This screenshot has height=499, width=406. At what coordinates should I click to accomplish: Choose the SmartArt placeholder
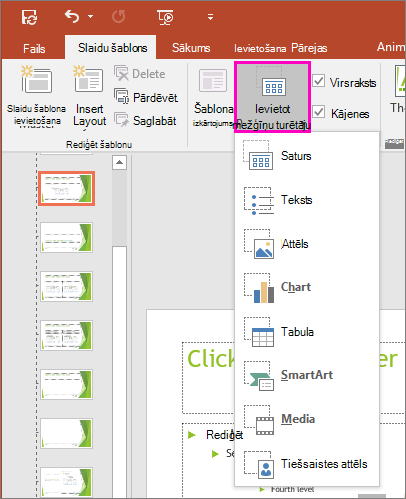coord(307,375)
